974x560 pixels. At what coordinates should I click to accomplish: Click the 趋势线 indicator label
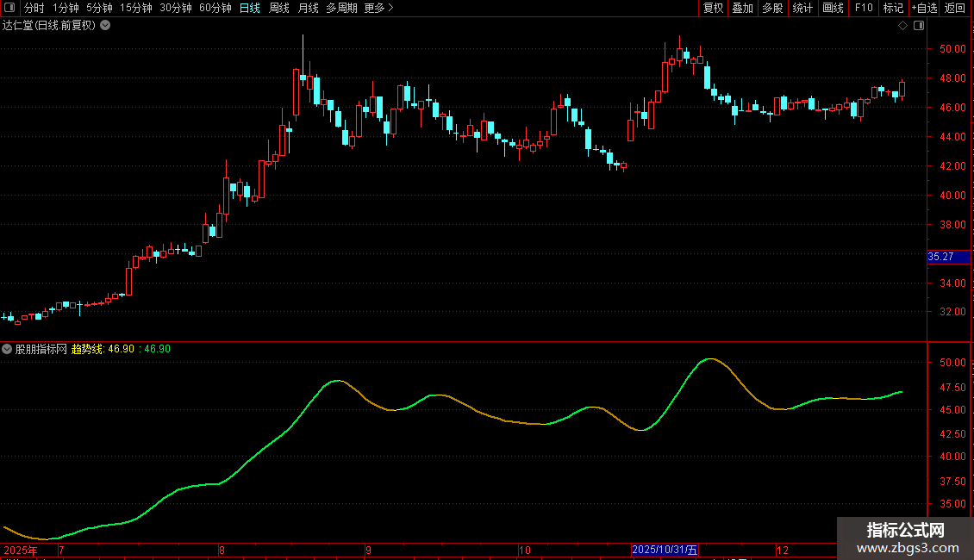87,349
